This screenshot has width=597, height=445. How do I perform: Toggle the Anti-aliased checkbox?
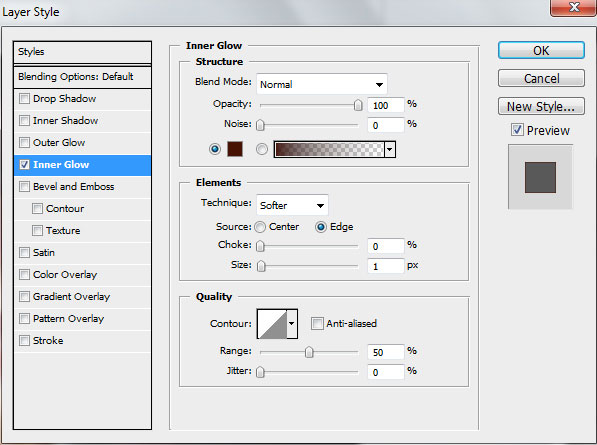point(317,324)
